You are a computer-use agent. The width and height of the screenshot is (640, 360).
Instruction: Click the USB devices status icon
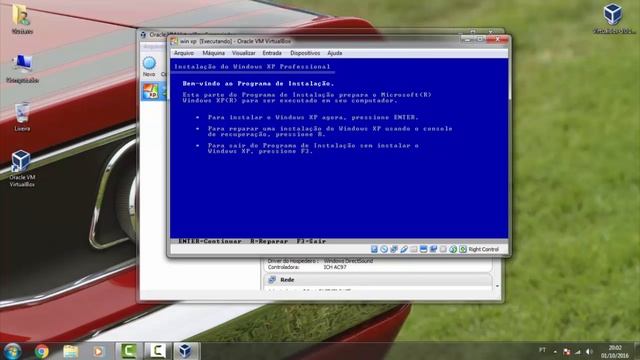tap(404, 249)
